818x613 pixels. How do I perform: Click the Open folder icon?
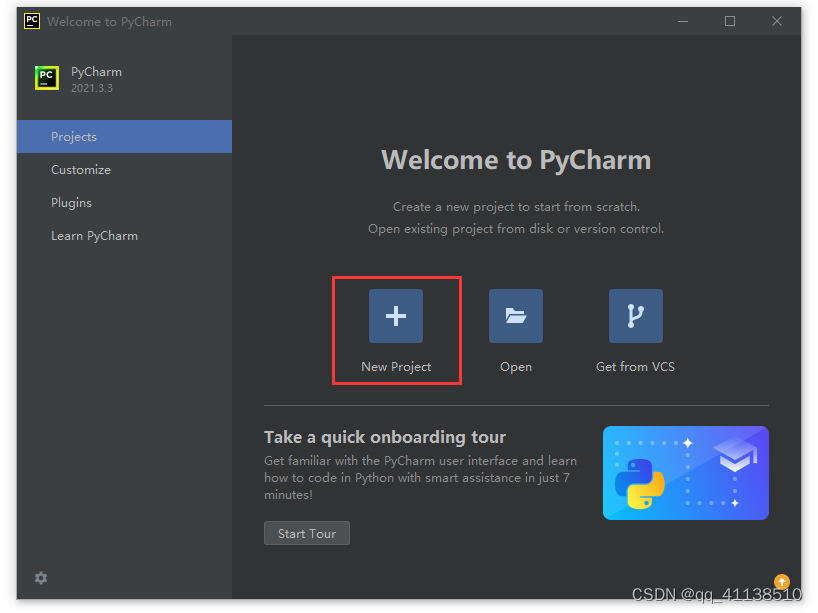[515, 316]
